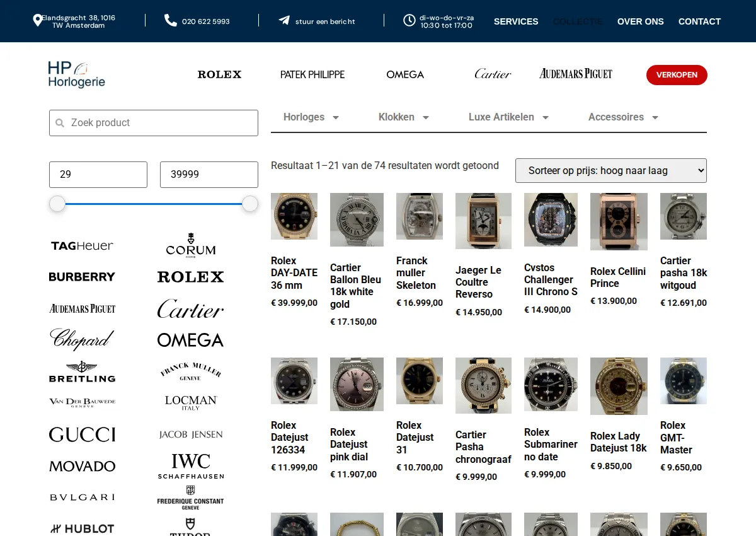Click the clock opening hours icon
Viewport: 756px width, 536px height.
click(x=409, y=21)
